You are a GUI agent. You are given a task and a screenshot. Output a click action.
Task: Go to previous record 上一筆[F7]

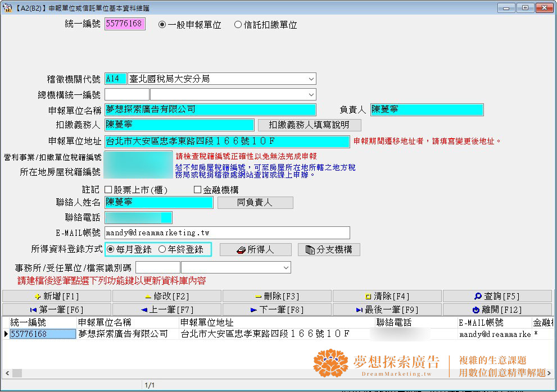pos(167,309)
